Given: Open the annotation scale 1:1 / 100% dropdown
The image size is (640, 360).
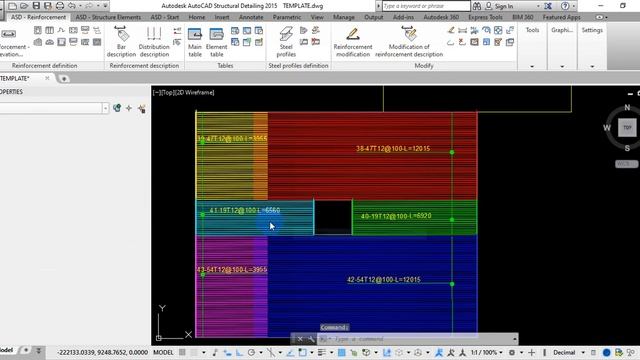Looking at the screenshot, I should (487, 352).
